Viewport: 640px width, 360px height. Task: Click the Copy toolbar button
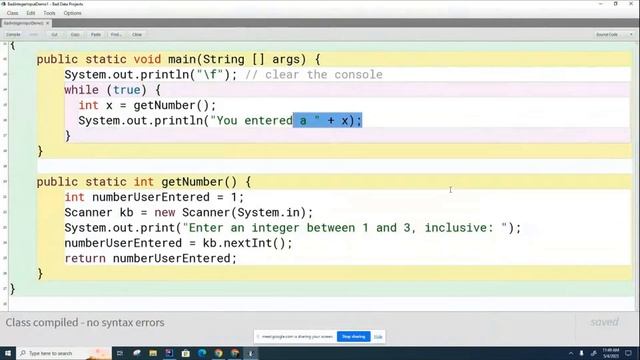75,35
